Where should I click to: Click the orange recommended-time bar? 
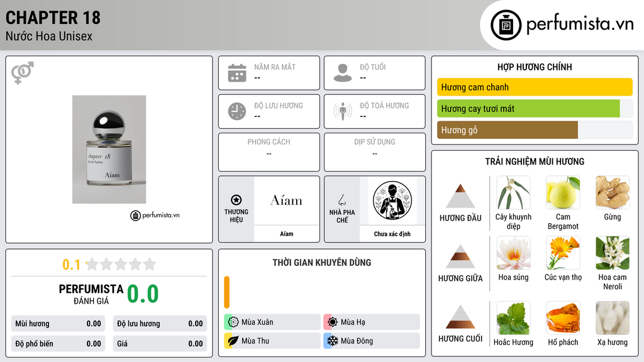pyautogui.click(x=226, y=292)
